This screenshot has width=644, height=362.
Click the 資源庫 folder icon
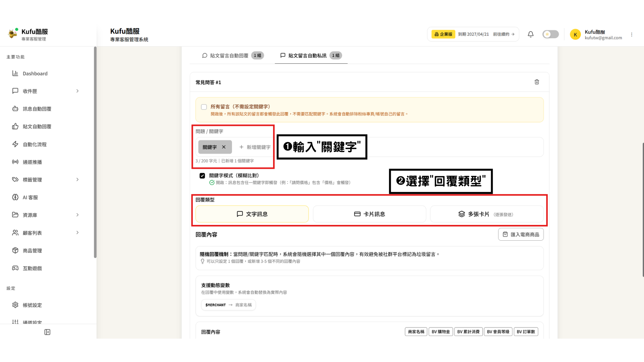(x=15, y=215)
